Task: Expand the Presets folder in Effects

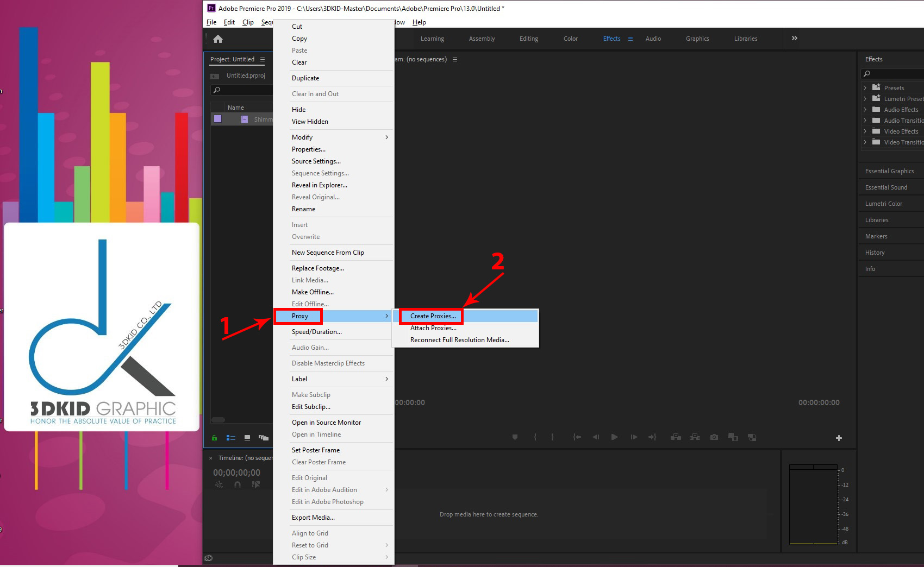Action: 865,88
